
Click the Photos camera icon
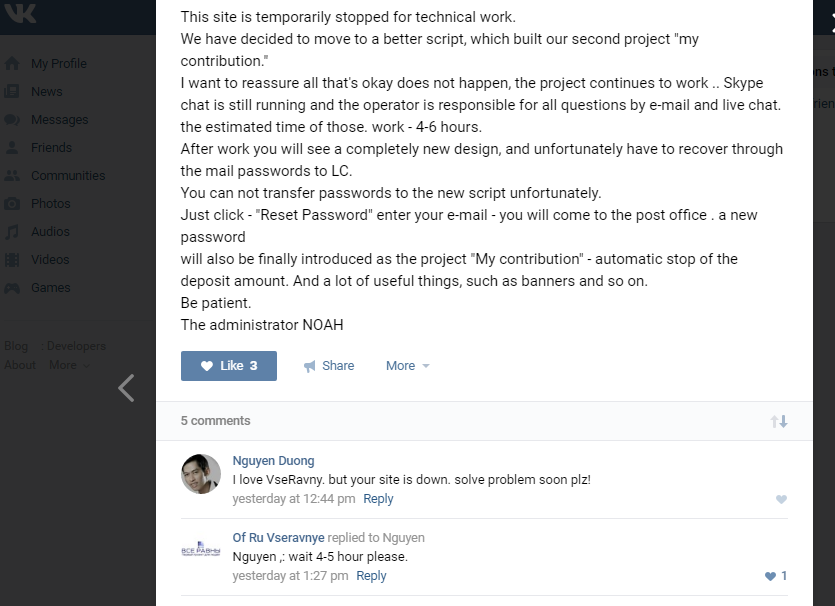(x=12, y=203)
